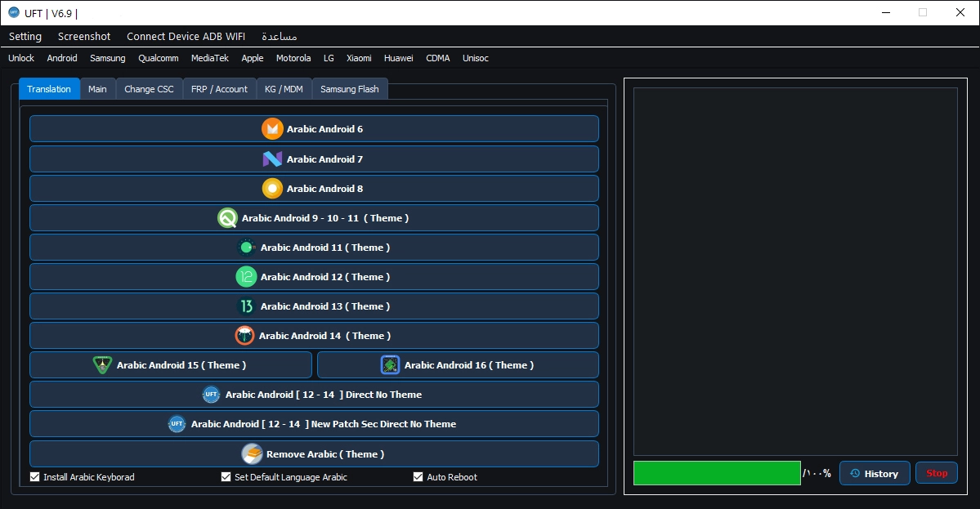This screenshot has height=509, width=980.
Task: Click the UFT logo in the title bar
Action: [x=14, y=12]
